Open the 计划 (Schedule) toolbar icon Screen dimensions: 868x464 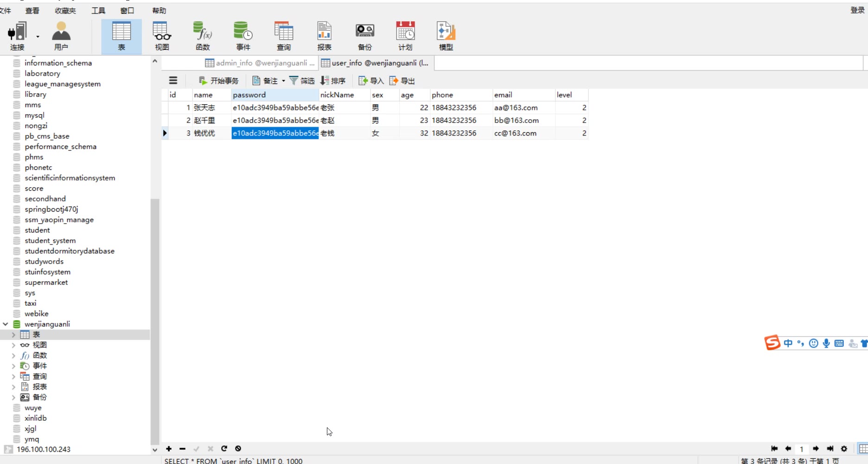(405, 36)
